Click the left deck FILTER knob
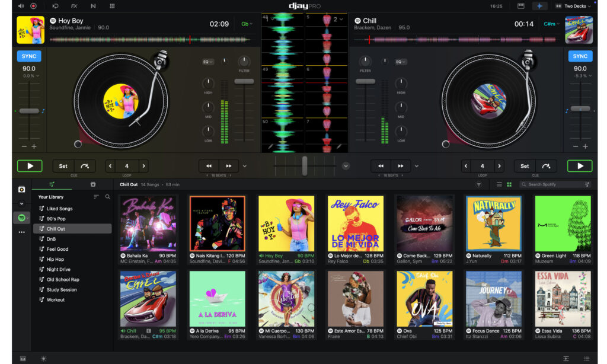Screen dimensions: 607x364 (x=244, y=61)
